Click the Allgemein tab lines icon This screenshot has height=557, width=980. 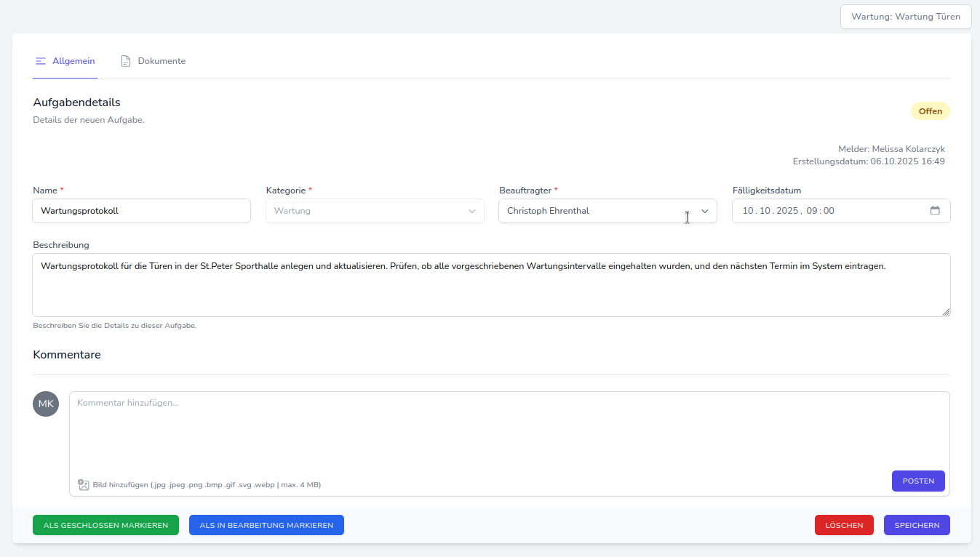41,61
